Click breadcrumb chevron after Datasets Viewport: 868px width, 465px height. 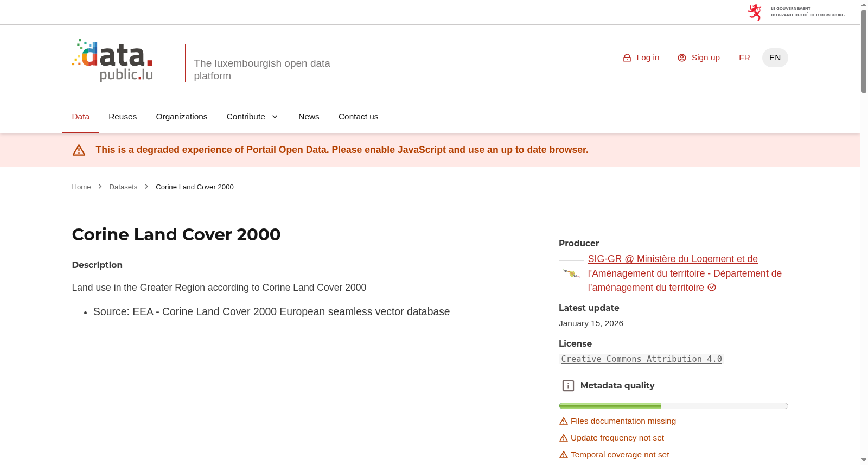[146, 186]
